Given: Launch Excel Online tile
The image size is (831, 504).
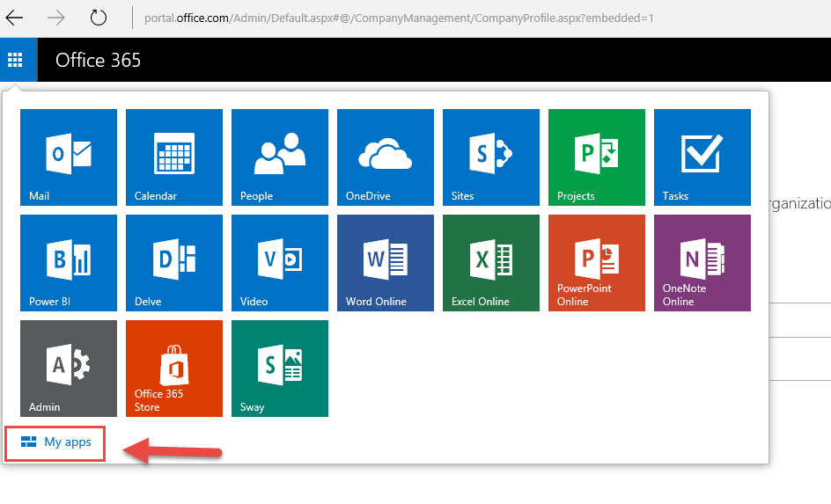Looking at the screenshot, I should point(490,263).
